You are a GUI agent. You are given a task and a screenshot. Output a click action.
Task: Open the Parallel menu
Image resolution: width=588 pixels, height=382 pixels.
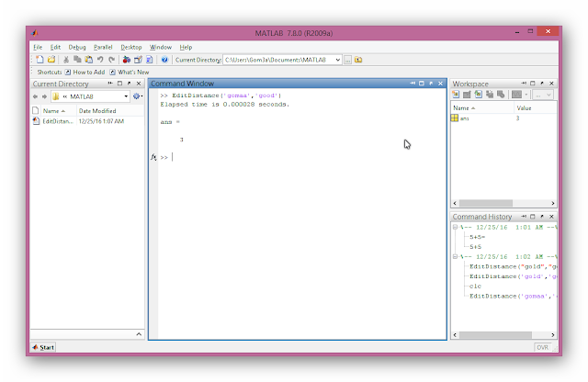click(x=103, y=47)
